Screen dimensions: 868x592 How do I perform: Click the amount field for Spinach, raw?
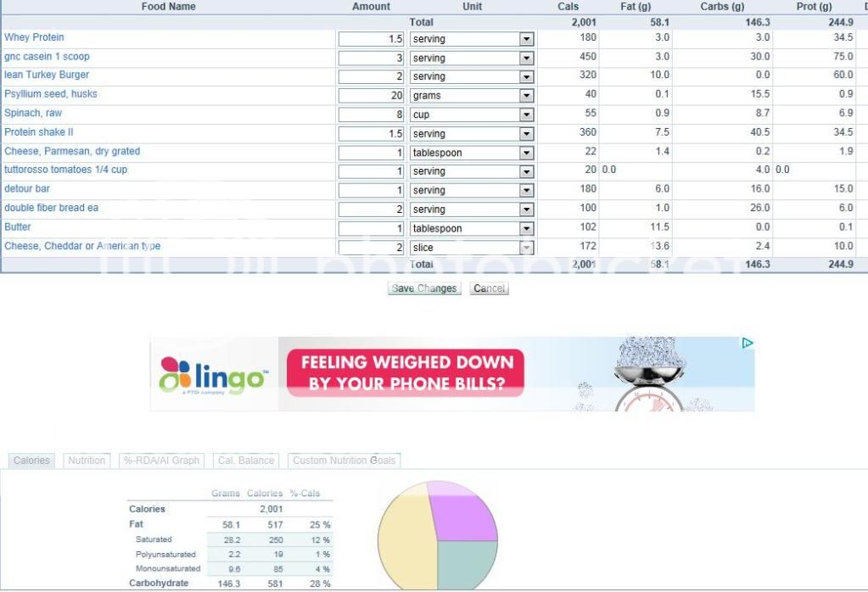[372, 114]
